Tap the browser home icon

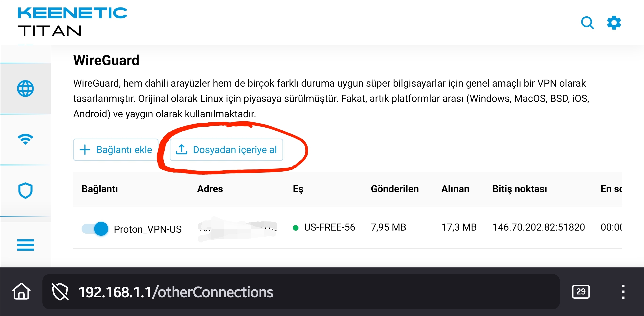(21, 291)
